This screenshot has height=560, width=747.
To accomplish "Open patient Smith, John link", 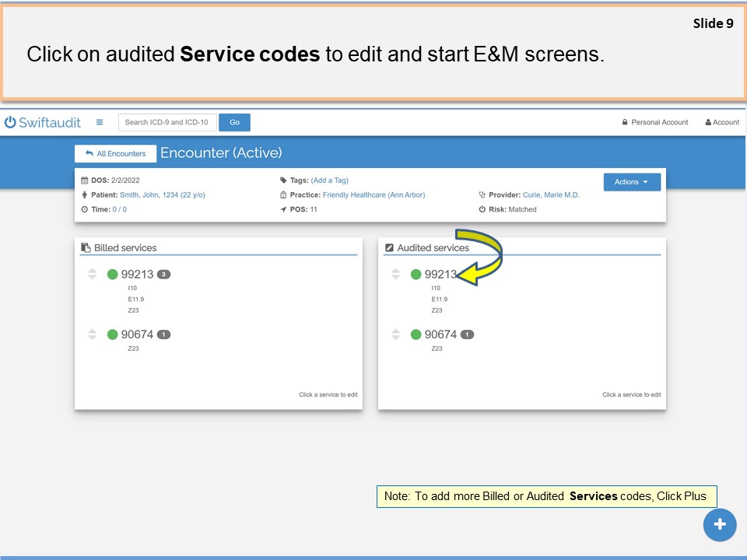I will pyautogui.click(x=162, y=195).
